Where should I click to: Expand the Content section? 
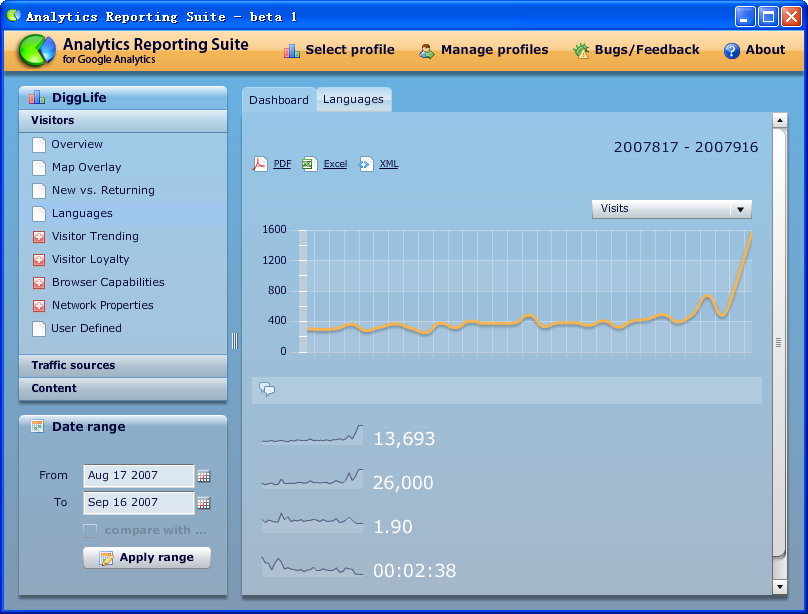click(x=123, y=388)
